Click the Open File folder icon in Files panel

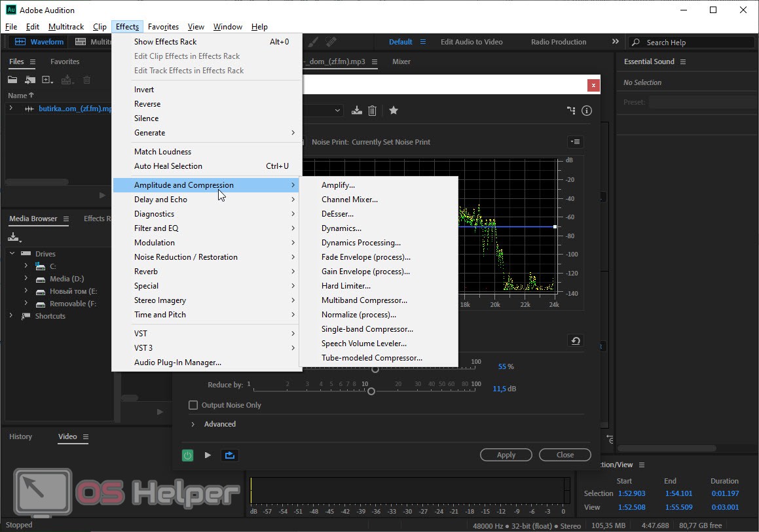12,80
